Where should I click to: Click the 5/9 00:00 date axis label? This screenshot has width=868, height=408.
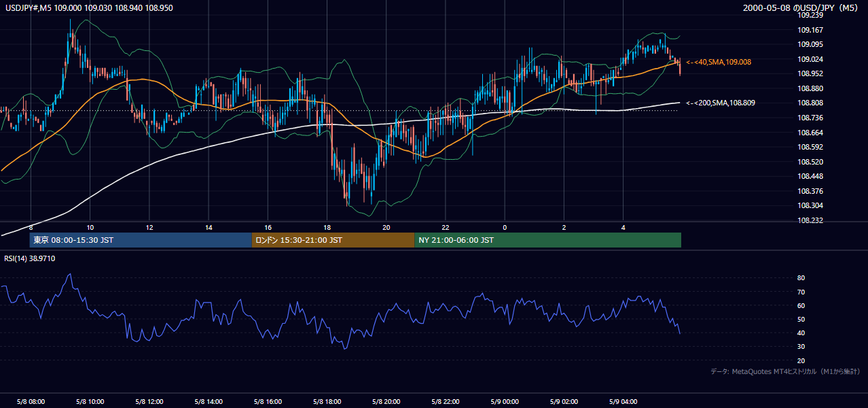[x=505, y=401]
